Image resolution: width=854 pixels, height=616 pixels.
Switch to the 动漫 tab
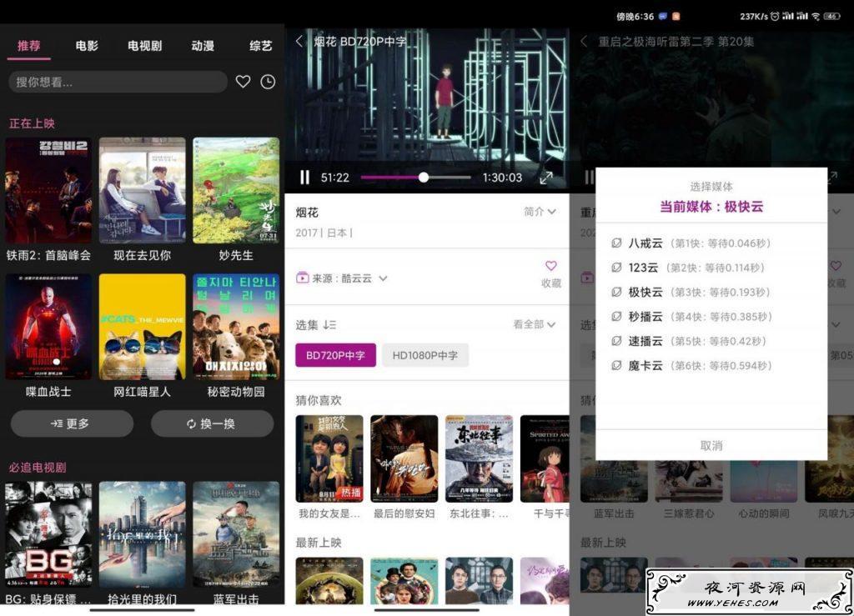(x=203, y=46)
